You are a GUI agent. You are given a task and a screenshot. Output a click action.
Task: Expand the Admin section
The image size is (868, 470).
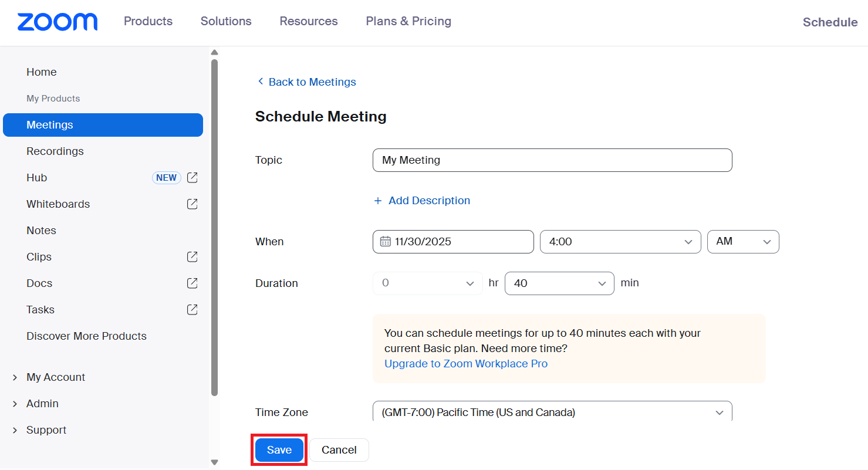tap(15, 404)
